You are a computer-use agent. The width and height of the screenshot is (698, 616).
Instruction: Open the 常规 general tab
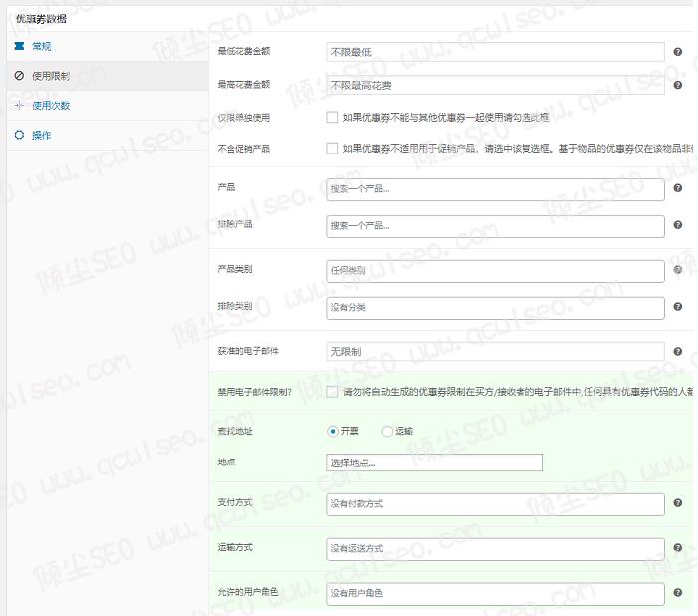[108, 46]
